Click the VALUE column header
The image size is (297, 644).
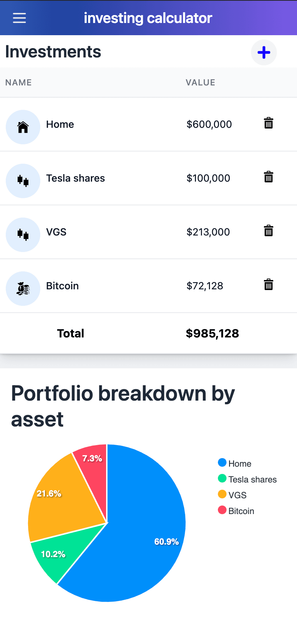coord(200,83)
